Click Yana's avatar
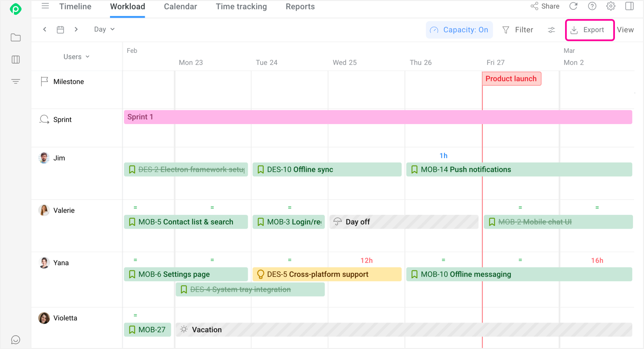This screenshot has height=349, width=644. pyautogui.click(x=44, y=263)
